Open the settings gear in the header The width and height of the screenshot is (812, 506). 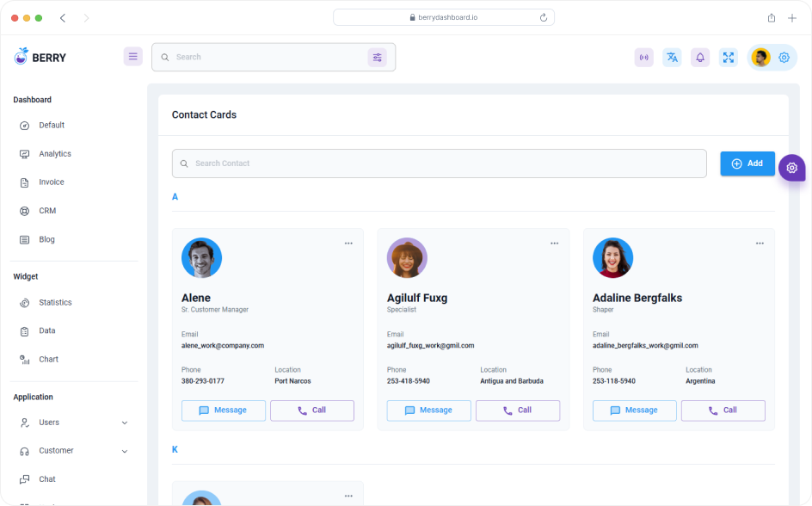[x=784, y=57]
